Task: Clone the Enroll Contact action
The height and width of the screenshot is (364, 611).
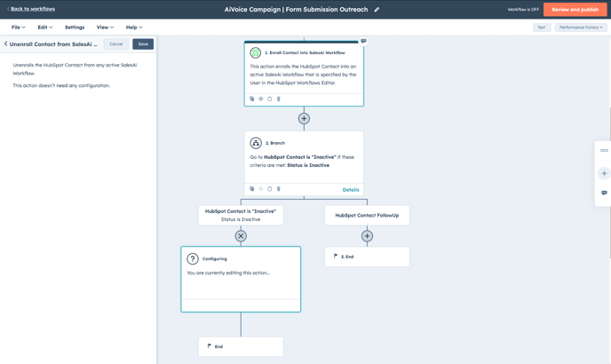Action: (251, 99)
